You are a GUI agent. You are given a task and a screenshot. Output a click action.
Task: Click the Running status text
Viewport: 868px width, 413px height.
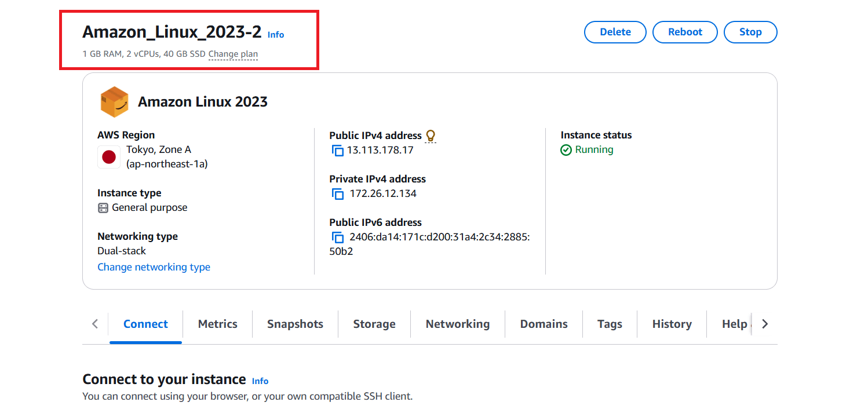click(594, 150)
